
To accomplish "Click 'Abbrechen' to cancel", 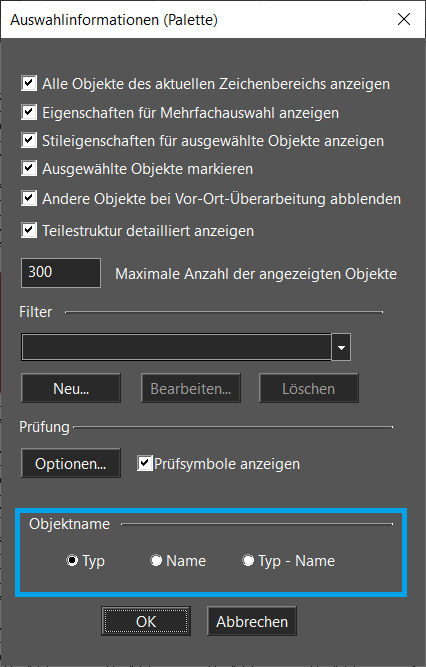I will pyautogui.click(x=252, y=621).
